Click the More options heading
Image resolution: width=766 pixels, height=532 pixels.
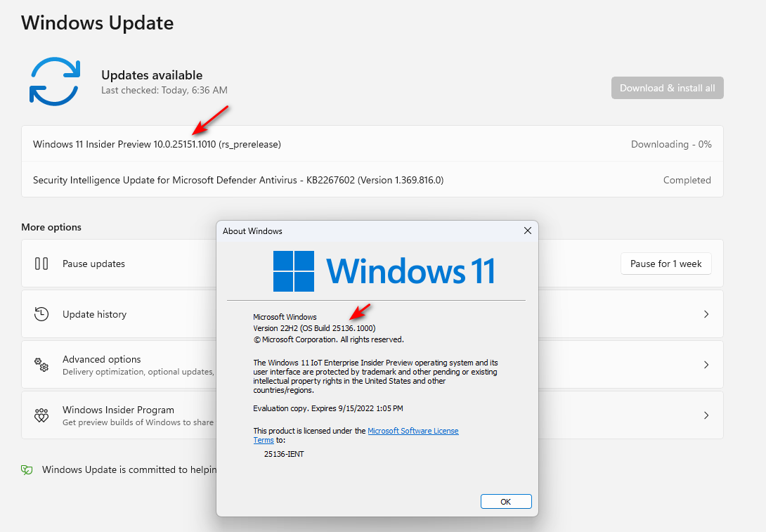(51, 227)
